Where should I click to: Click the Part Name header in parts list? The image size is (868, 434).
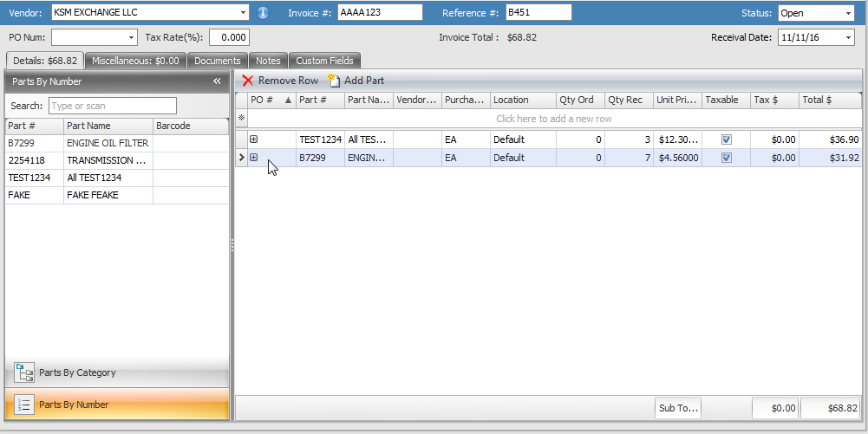tap(108, 126)
